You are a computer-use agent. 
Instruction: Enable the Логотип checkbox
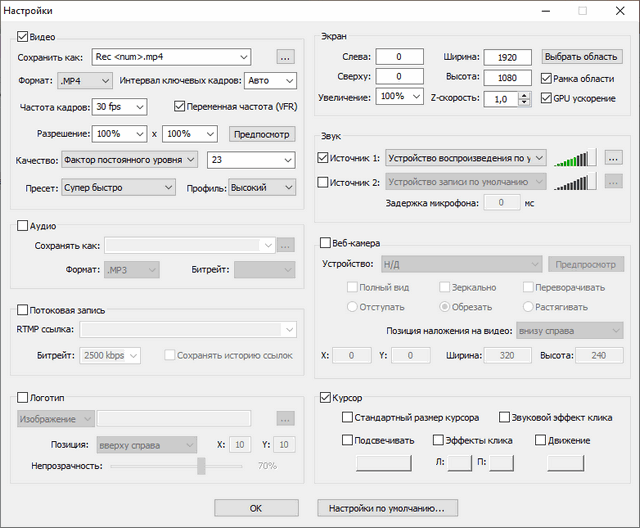(22, 397)
